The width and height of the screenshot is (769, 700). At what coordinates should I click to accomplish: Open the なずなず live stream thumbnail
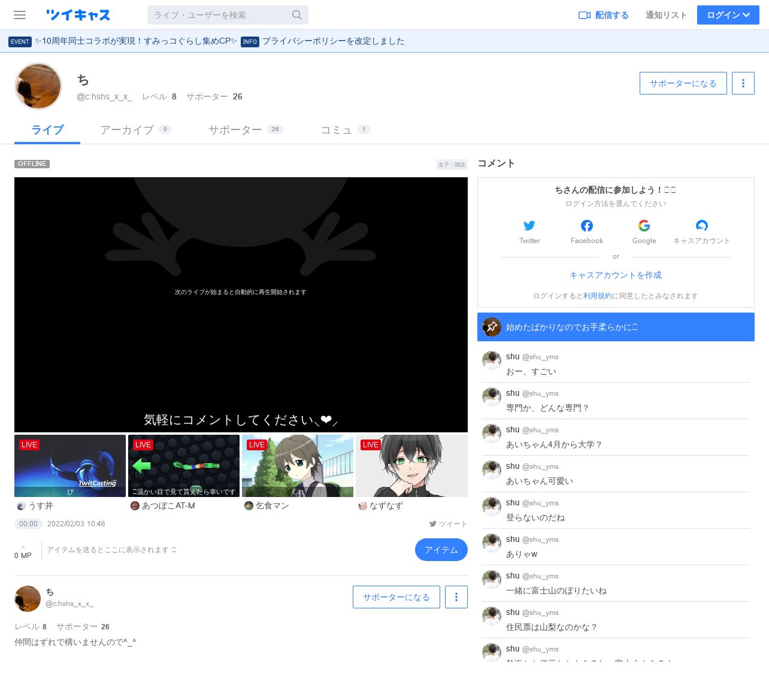(411, 466)
